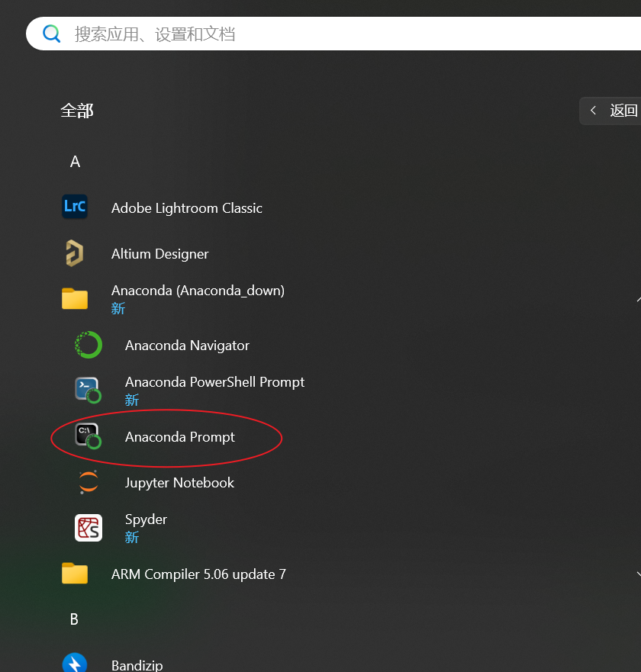The image size is (641, 672).
Task: Click the Anaconda (Anaconda_down) folder label
Action: (x=198, y=291)
